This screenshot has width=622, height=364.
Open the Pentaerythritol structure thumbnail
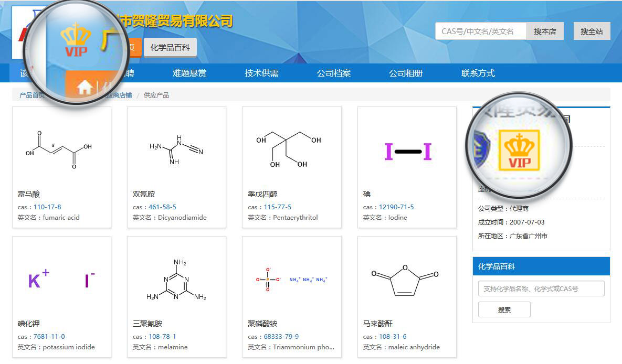click(x=291, y=149)
